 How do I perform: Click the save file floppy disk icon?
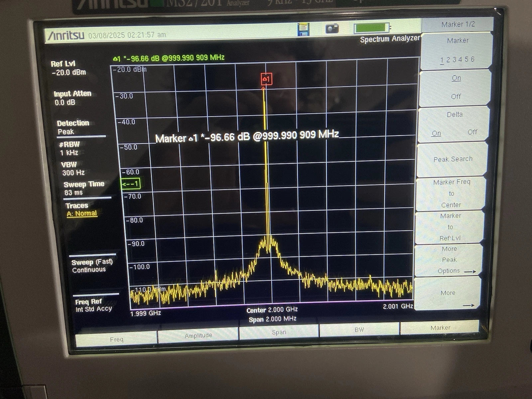[303, 28]
